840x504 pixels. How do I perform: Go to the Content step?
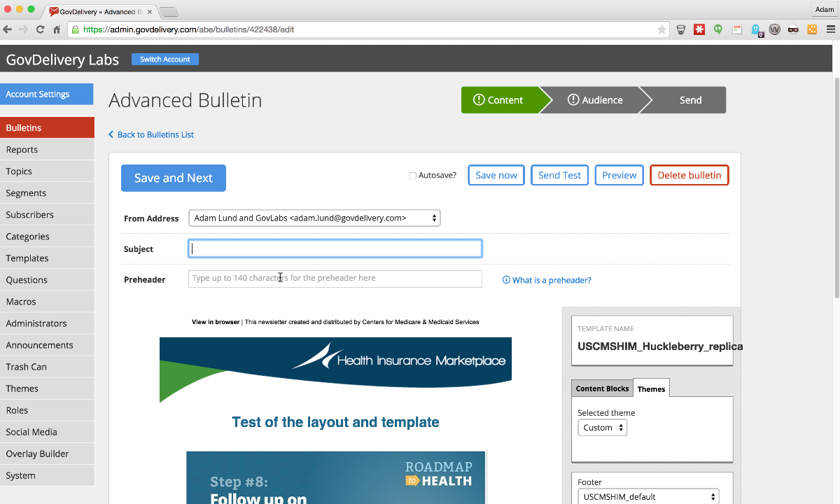click(499, 100)
